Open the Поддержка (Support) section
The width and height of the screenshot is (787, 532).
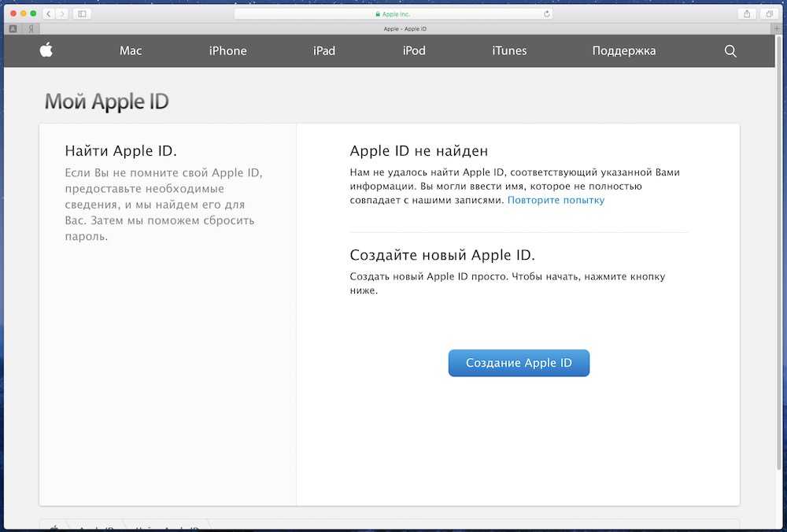coord(624,50)
